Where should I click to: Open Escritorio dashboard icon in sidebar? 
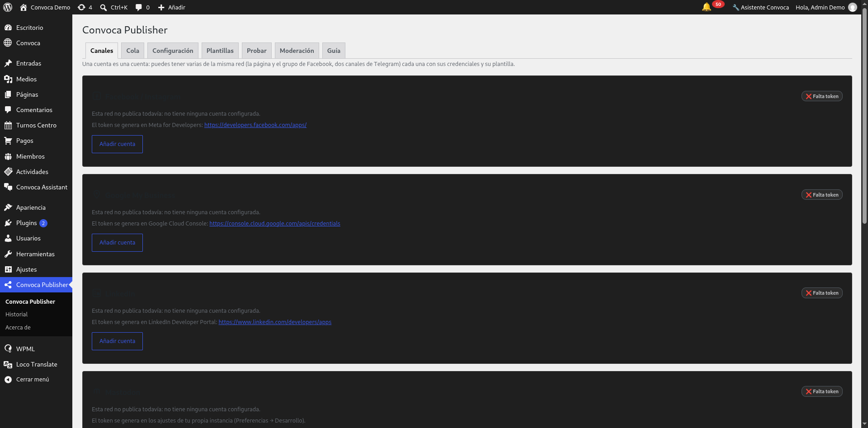(8, 28)
